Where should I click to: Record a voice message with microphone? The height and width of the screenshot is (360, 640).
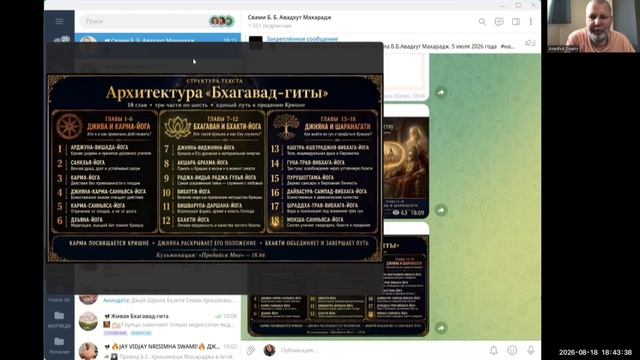(x=531, y=350)
